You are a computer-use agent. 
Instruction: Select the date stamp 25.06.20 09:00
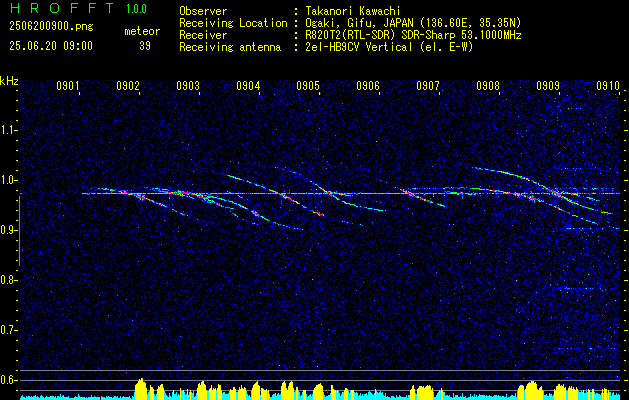51,46
